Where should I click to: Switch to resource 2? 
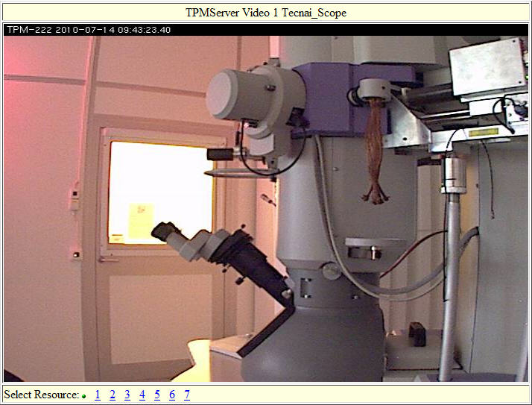tap(113, 395)
